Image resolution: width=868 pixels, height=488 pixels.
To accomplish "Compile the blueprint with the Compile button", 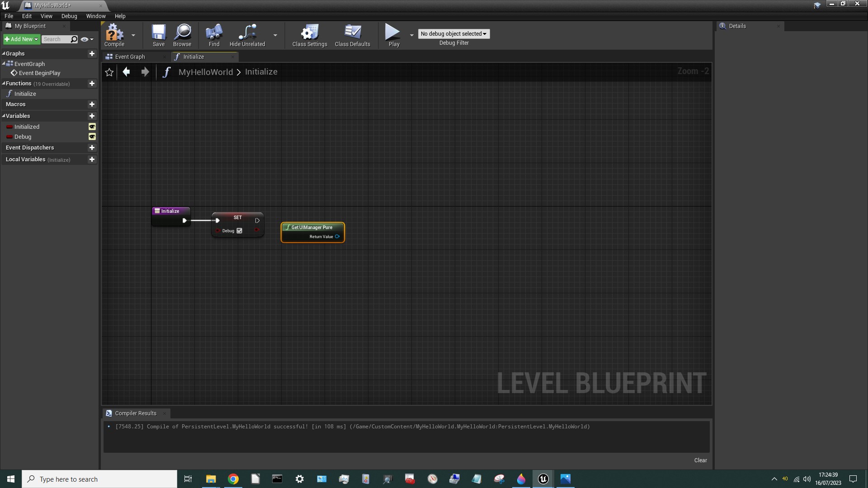I will pos(114,35).
